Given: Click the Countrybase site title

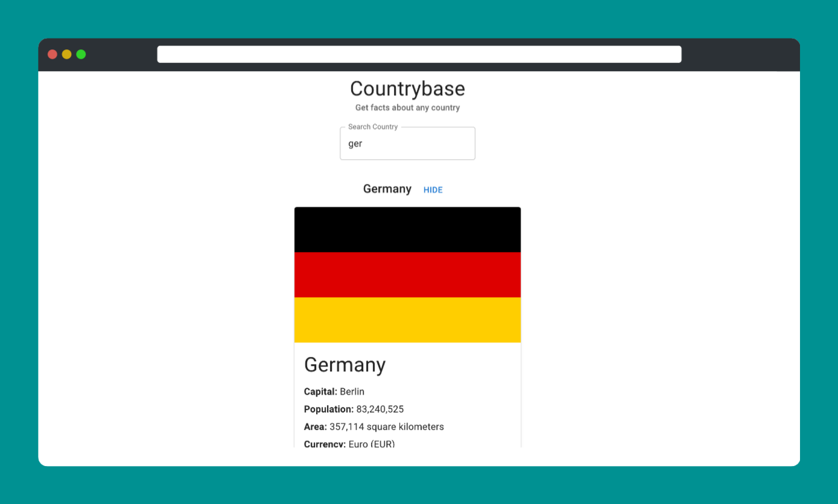Looking at the screenshot, I should (407, 88).
